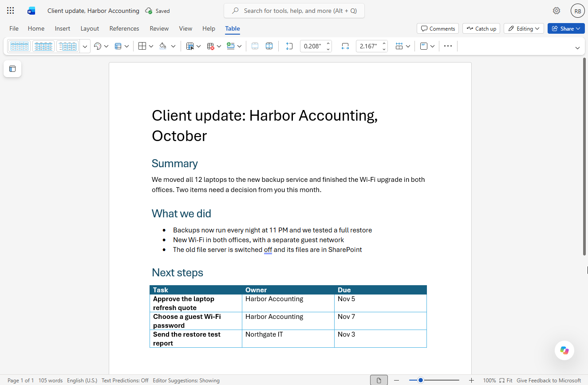This screenshot has height=385, width=588.
Task: Apply the second table style thumbnail
Action: click(43, 46)
